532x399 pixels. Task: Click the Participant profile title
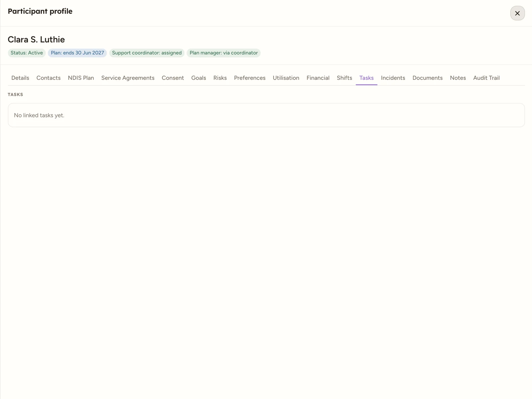click(40, 11)
